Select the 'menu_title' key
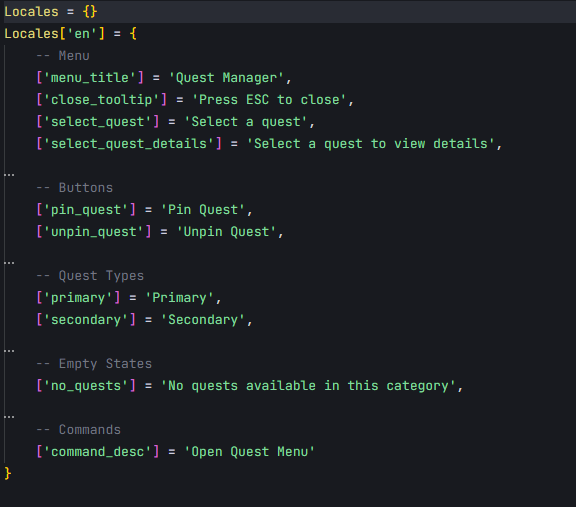 click(90, 78)
